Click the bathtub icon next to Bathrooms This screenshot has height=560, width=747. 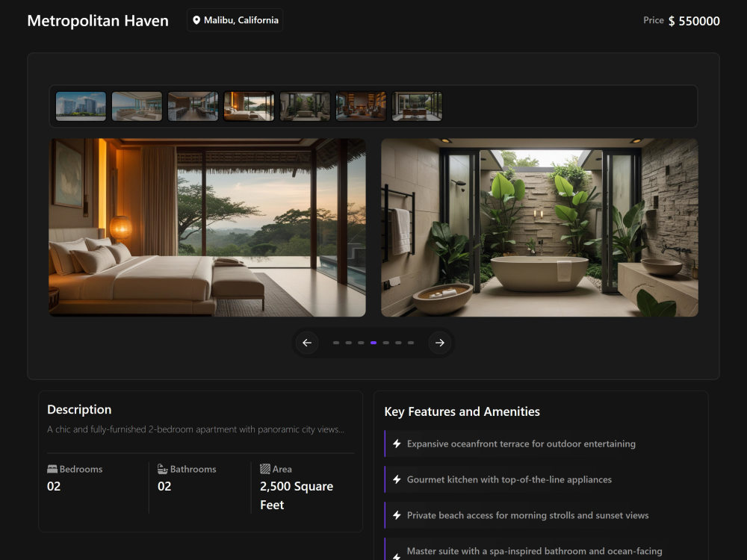tap(162, 469)
